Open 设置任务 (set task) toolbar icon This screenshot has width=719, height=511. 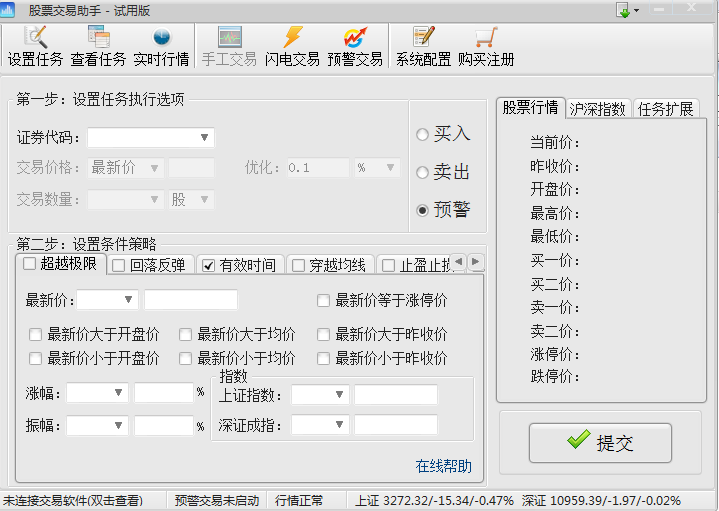pyautogui.click(x=35, y=46)
